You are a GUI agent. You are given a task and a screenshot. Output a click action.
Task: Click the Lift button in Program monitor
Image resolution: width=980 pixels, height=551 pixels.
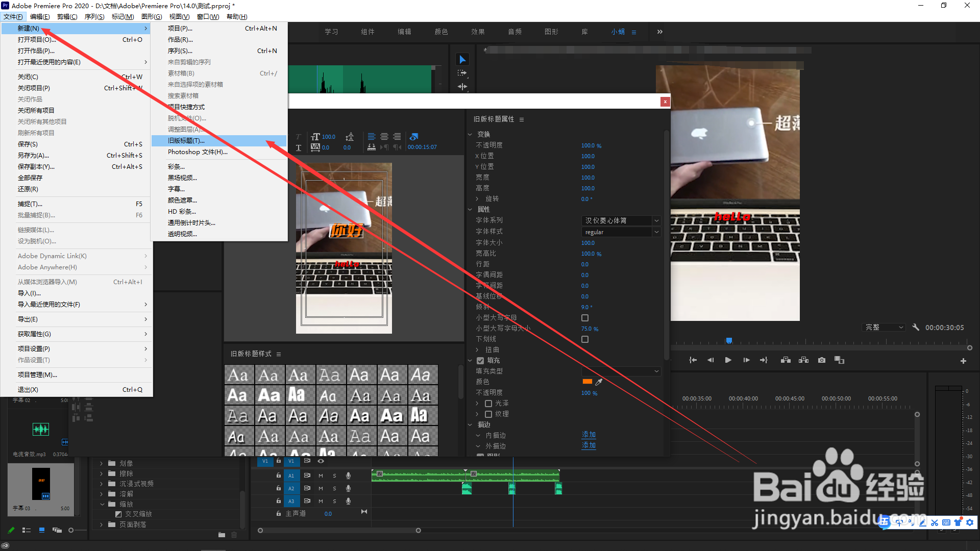tap(786, 360)
